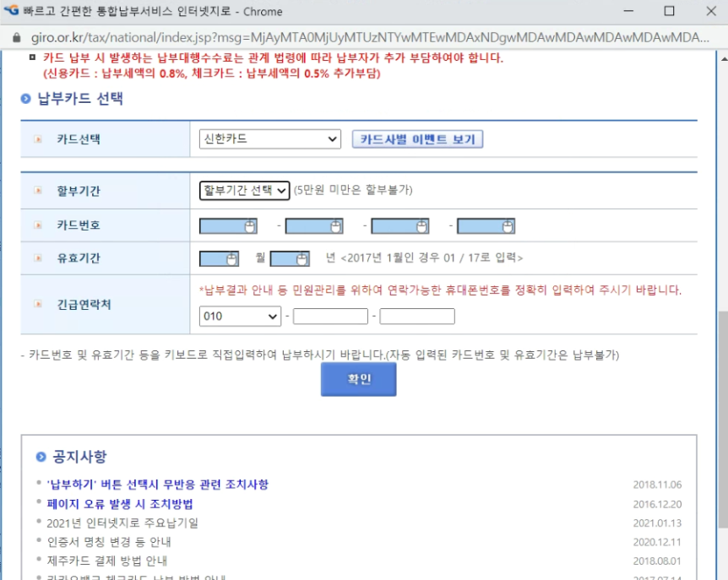Click the date 2018.08.01
The image size is (728, 580).
(657, 561)
